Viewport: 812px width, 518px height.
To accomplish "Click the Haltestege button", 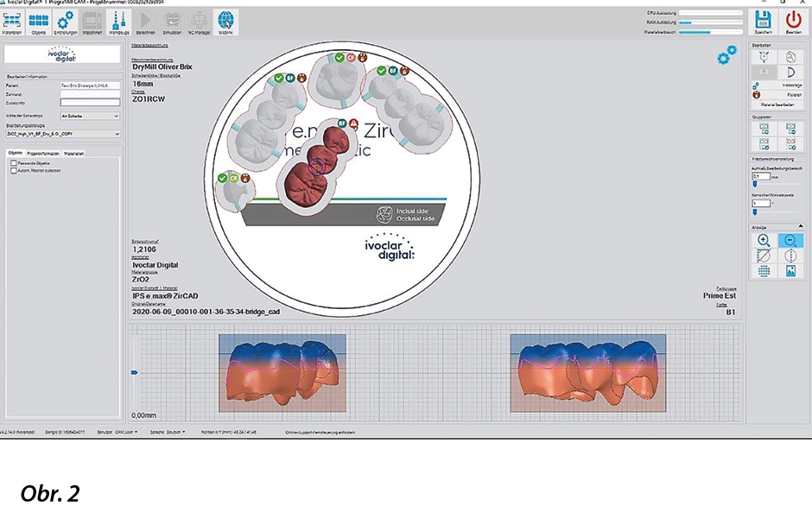I will 777,85.
